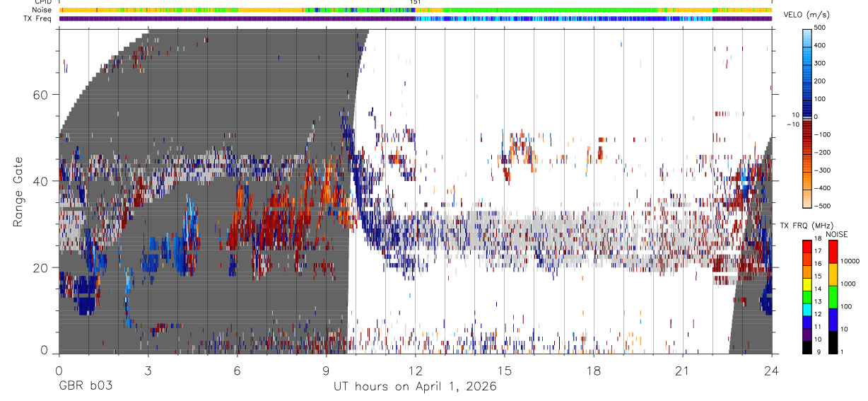Click the 'TX FRQ (MHz)' legend title
Viewport: 868px width, 401px height.
point(805,225)
